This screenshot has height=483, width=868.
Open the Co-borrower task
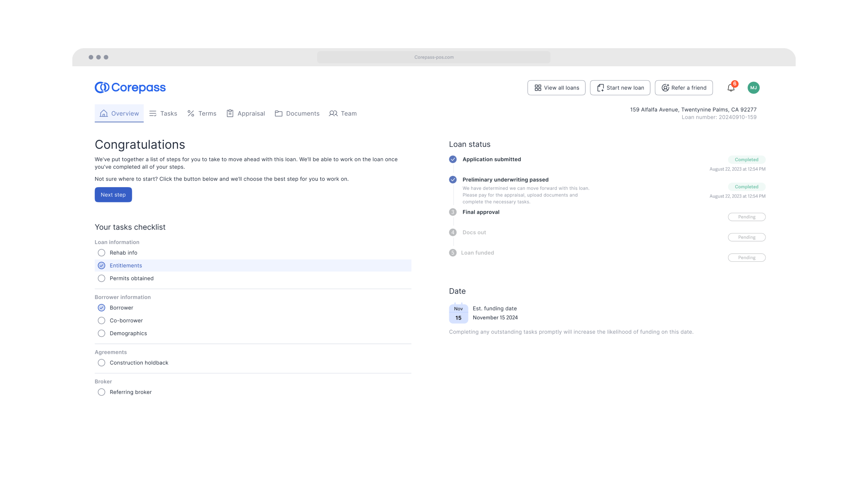[x=253, y=320]
